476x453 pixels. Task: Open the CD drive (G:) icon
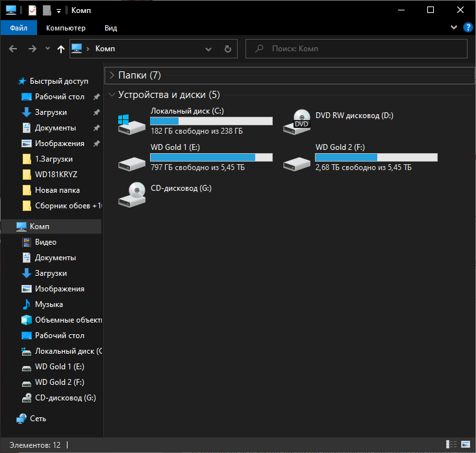point(132,193)
